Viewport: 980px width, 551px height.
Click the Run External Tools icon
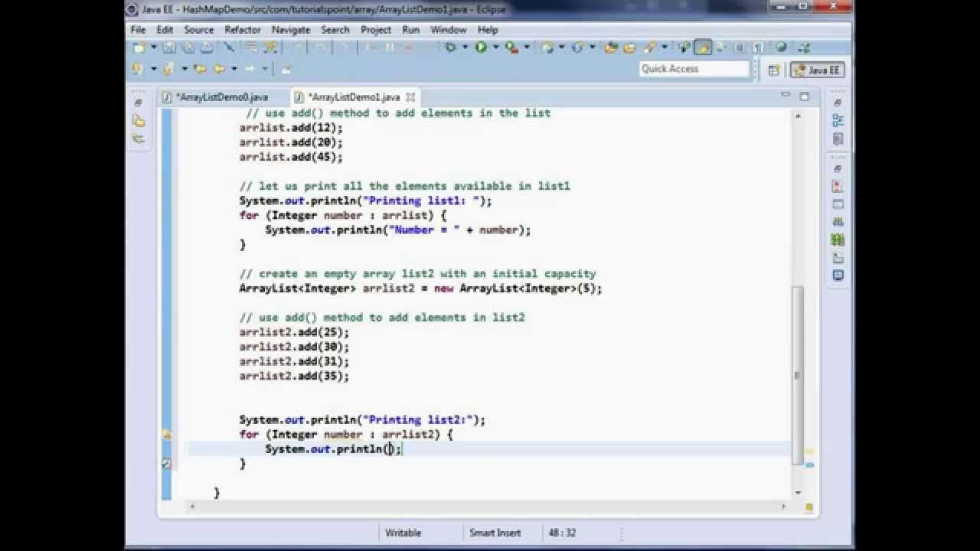click(511, 47)
